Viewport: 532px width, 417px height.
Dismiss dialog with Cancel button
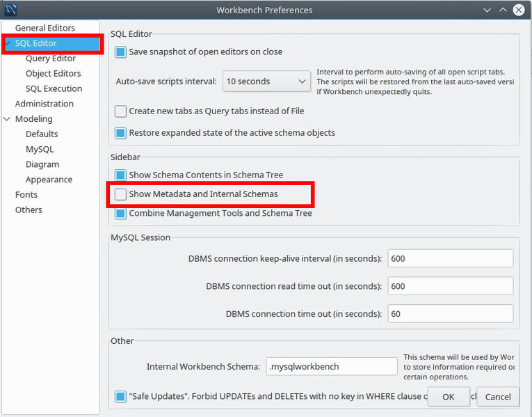(498, 397)
